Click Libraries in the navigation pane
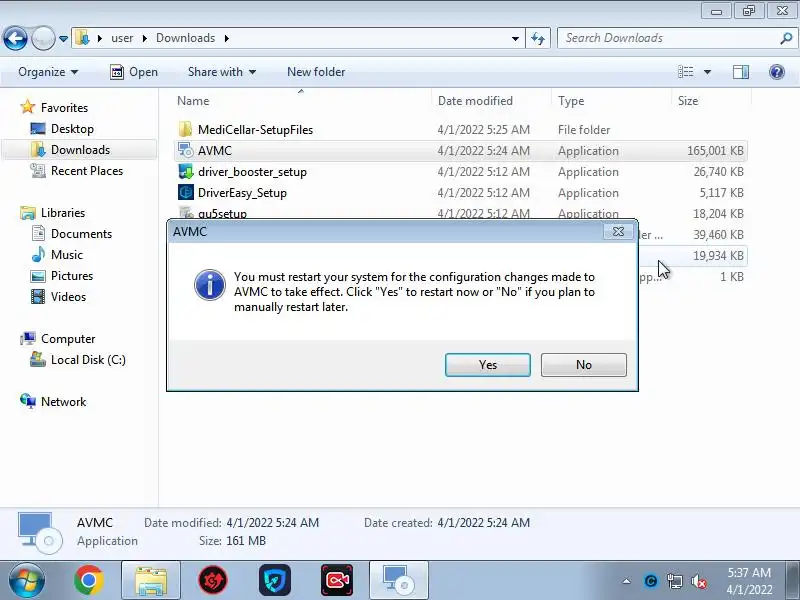This screenshot has width=800, height=600. (x=63, y=213)
